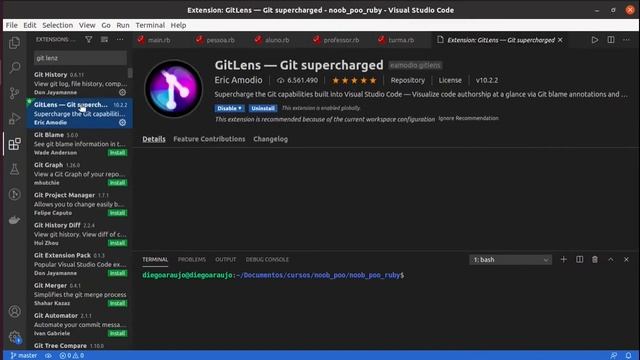Install the Git Blame extension

(117, 153)
